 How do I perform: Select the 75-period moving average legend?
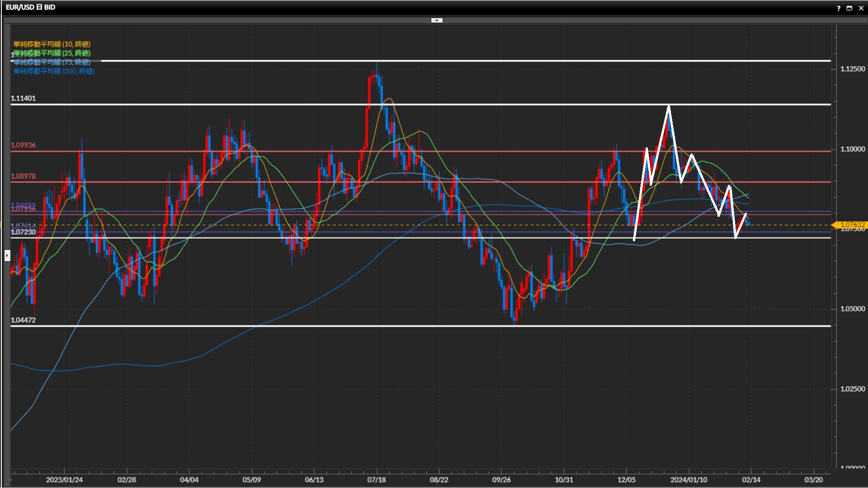(52, 62)
